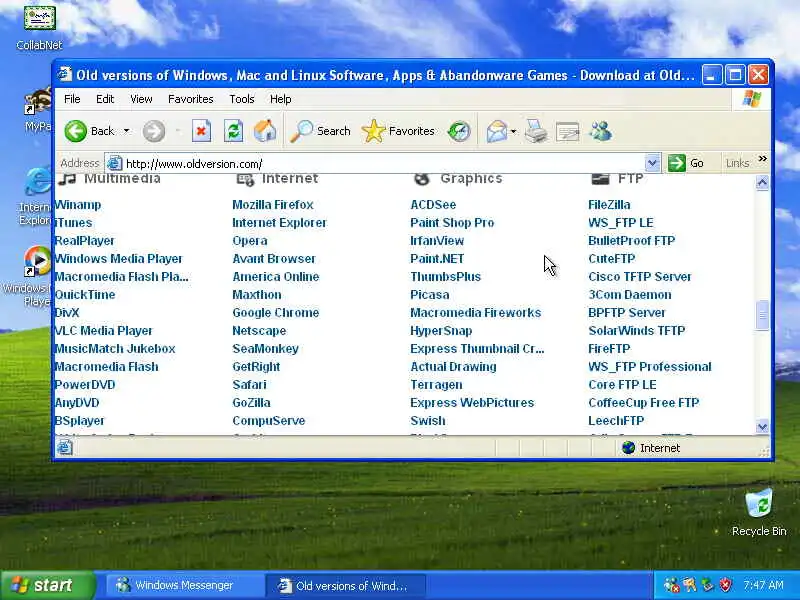Select the Internet Explorer desktop shortcut
This screenshot has height=600, width=800.
click(x=37, y=197)
